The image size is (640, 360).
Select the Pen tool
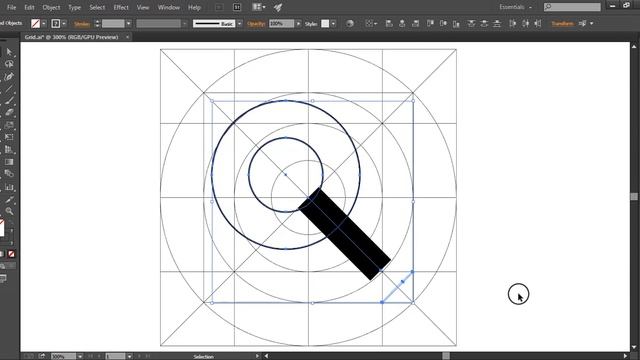tap(9, 76)
